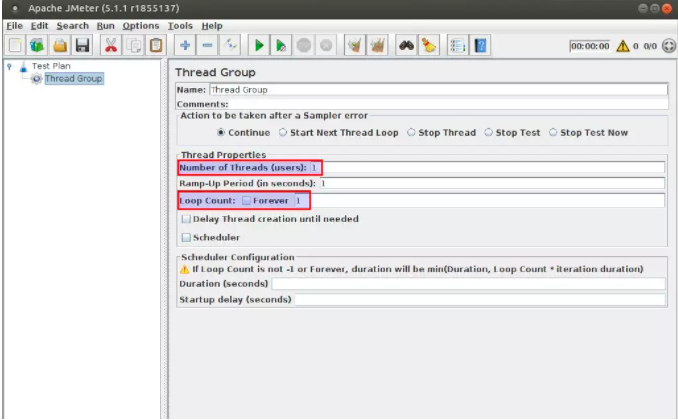Screen dimensions: 678x420
Task: Click the Stop test round icon
Action: (x=304, y=45)
